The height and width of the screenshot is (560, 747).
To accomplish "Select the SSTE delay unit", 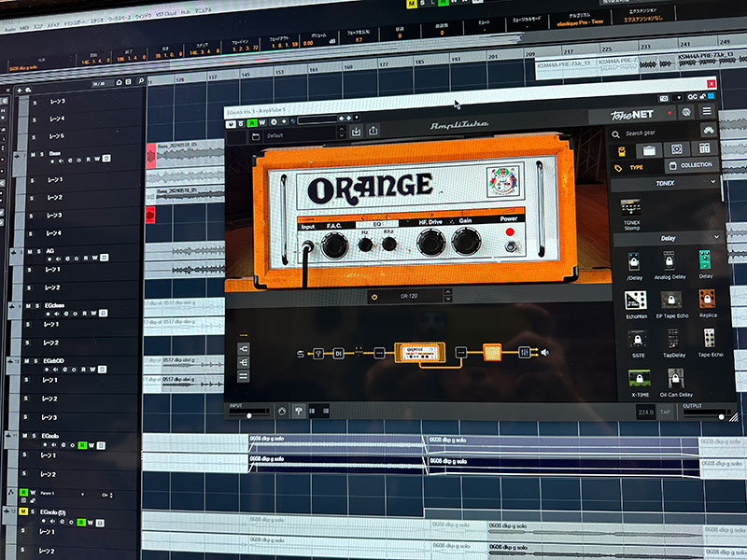I will click(638, 344).
